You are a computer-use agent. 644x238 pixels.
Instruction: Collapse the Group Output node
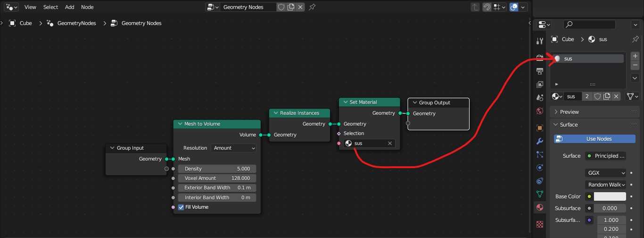click(x=414, y=102)
